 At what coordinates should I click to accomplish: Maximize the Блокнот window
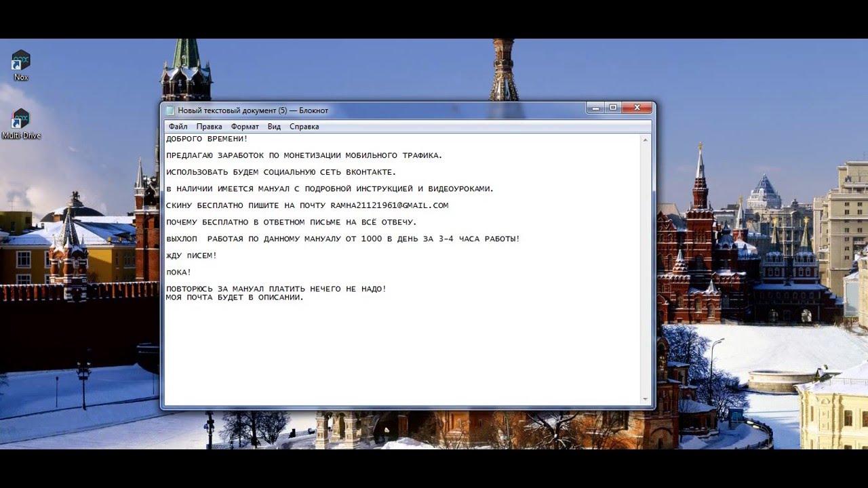[x=613, y=108]
